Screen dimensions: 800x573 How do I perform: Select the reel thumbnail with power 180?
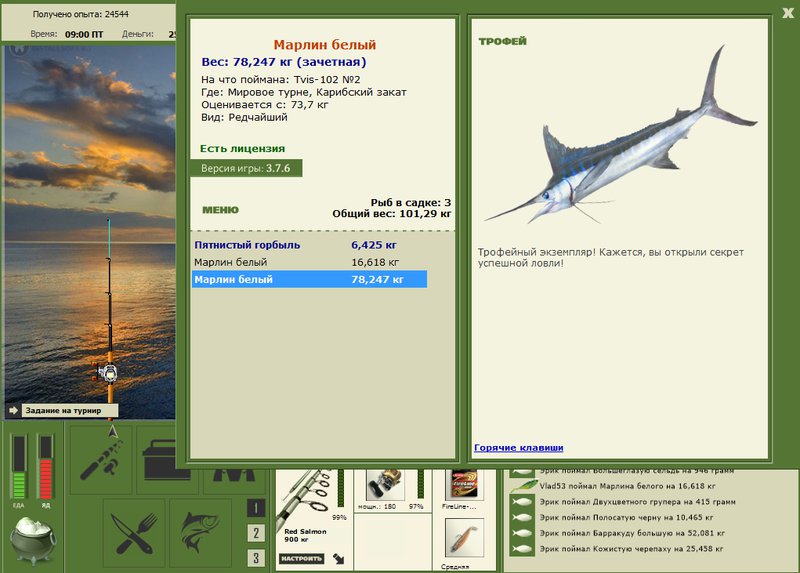385,484
